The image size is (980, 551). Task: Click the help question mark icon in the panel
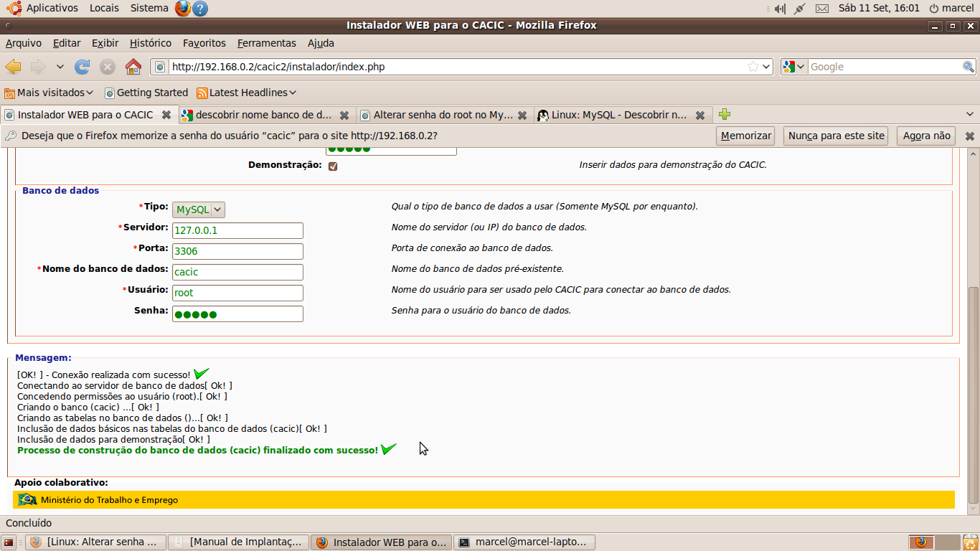[200, 9]
